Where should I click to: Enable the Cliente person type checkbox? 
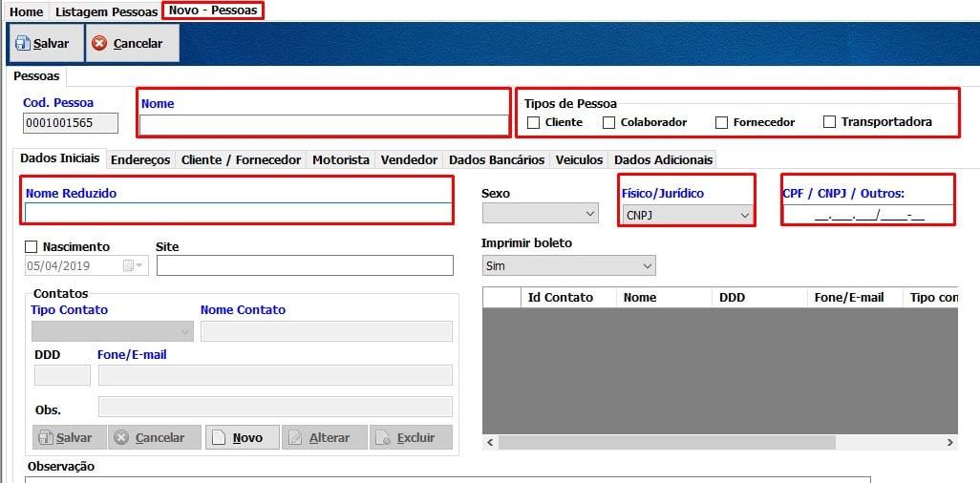[x=533, y=122]
